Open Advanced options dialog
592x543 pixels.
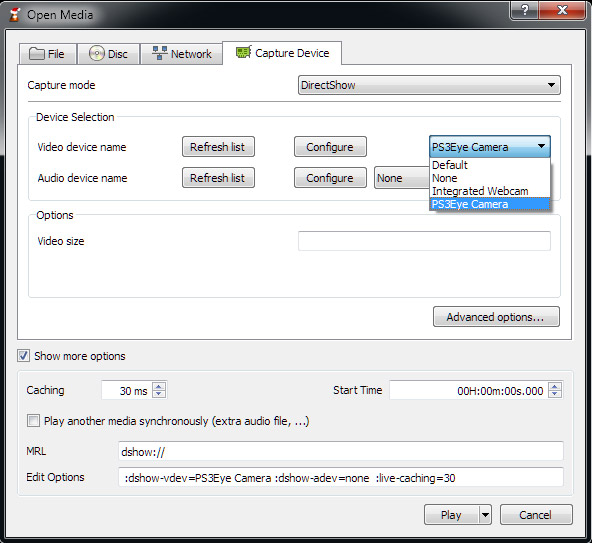pyautogui.click(x=496, y=316)
